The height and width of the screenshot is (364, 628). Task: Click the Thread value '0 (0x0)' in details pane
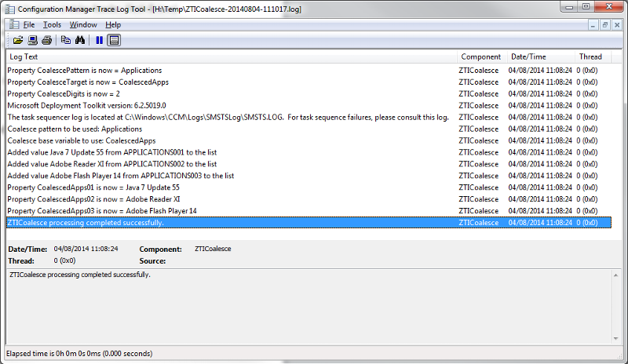pyautogui.click(x=64, y=260)
